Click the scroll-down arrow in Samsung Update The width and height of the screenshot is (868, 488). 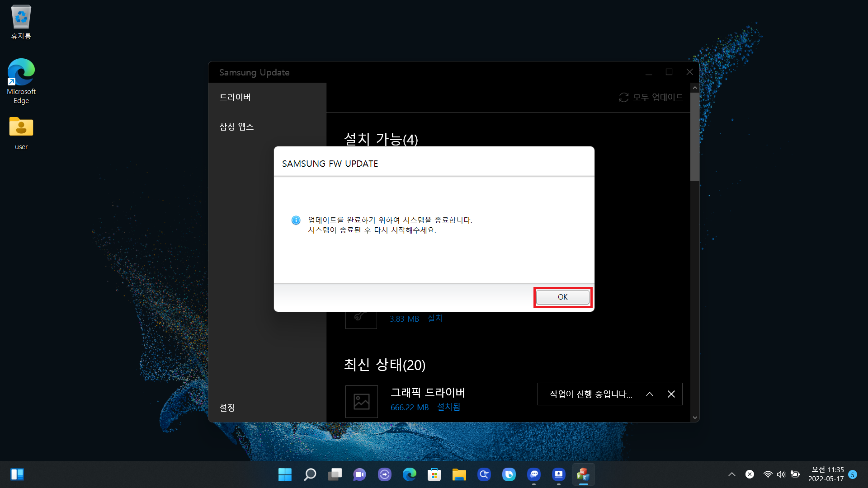click(695, 418)
